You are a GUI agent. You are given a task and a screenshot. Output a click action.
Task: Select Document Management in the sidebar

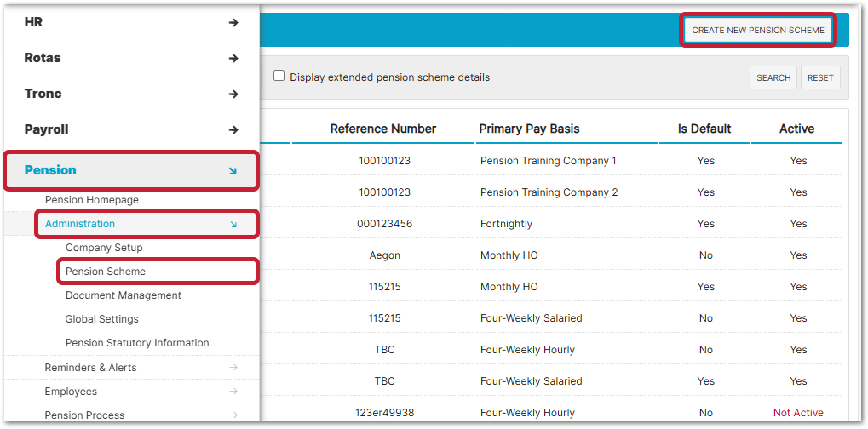click(124, 295)
